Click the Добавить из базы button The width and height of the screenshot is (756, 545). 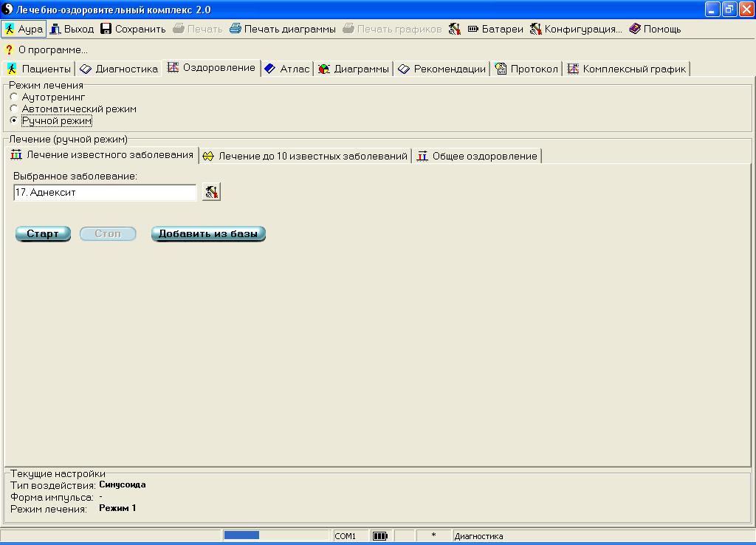(x=208, y=233)
